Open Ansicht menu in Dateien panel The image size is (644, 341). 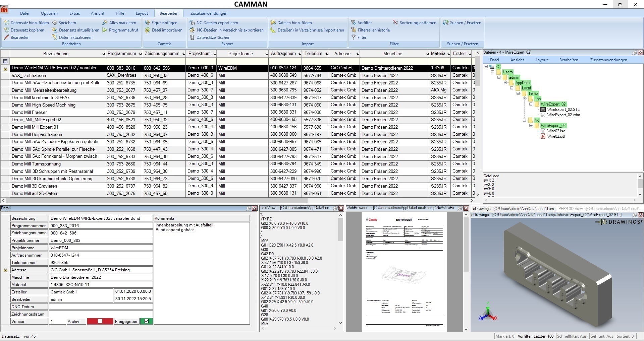point(517,60)
